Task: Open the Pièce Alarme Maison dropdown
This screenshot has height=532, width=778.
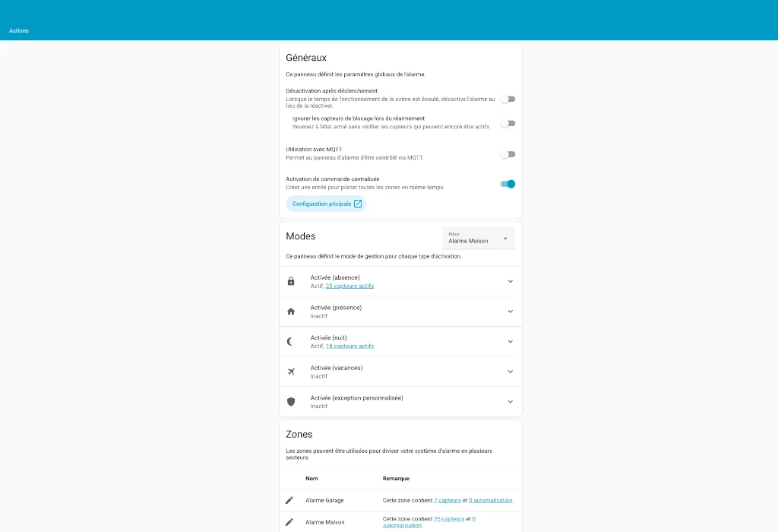Action: 479,238
